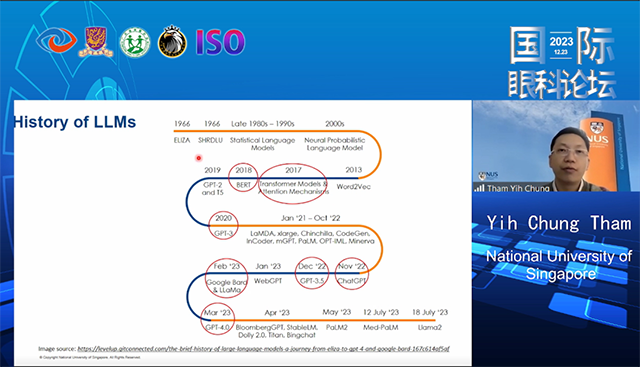Click the Yih Chung Tham name caption
The width and height of the screenshot is (640, 367).
pos(559,223)
